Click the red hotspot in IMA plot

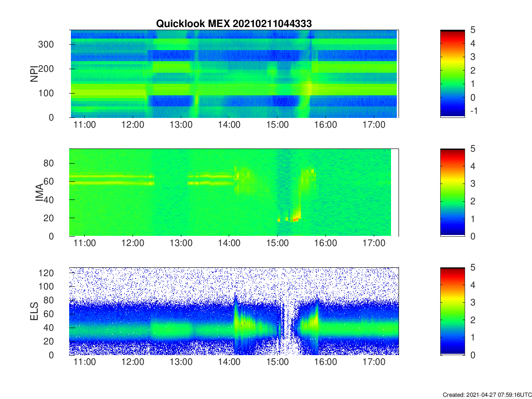tap(295, 219)
